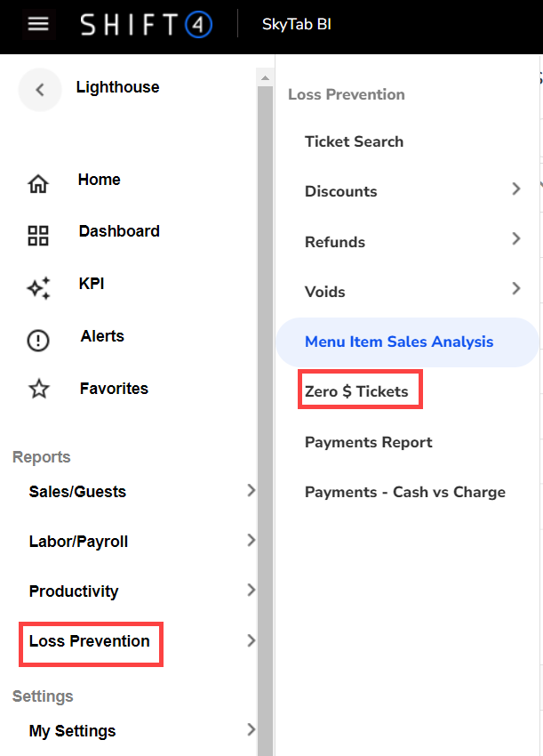Click the Alerts exclamation icon
Screen dimensions: 543x756
point(38,341)
